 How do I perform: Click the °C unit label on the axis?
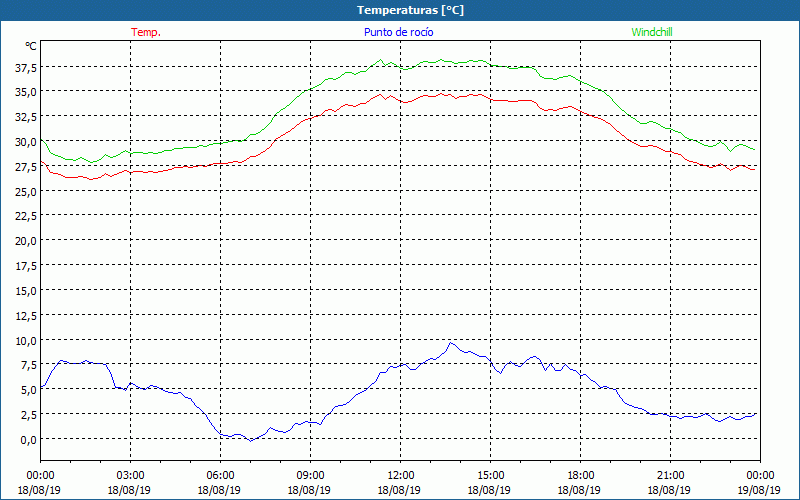31,46
